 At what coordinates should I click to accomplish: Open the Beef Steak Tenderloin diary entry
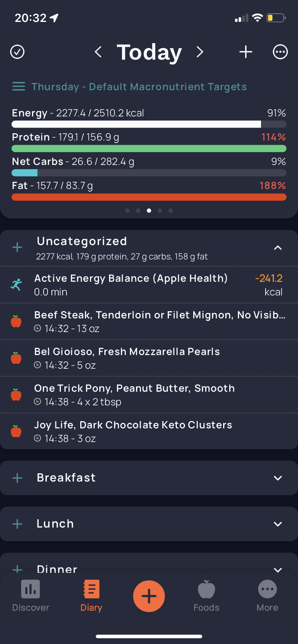tap(149, 321)
